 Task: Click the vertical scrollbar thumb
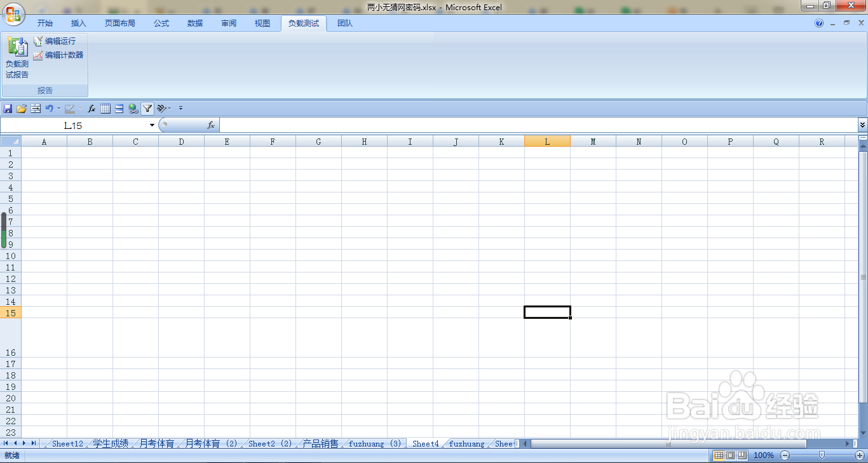(863, 276)
